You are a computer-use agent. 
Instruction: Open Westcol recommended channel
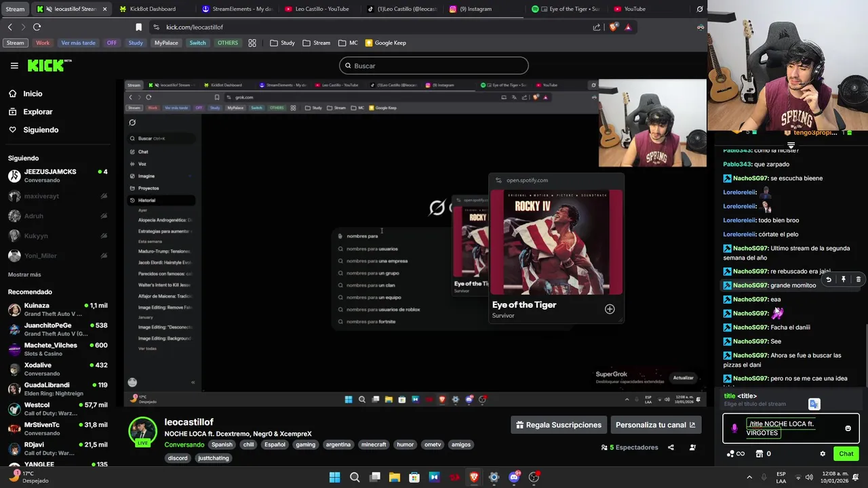[x=58, y=409]
